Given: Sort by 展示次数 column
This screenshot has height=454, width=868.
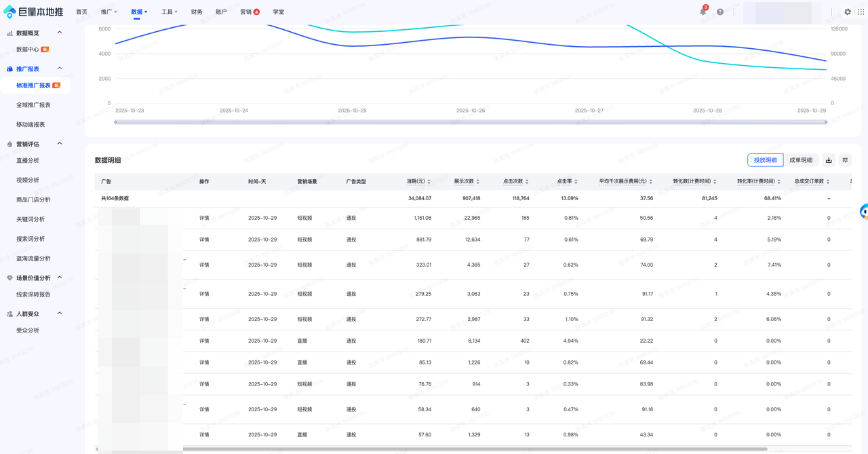Looking at the screenshot, I should pyautogui.click(x=478, y=182).
